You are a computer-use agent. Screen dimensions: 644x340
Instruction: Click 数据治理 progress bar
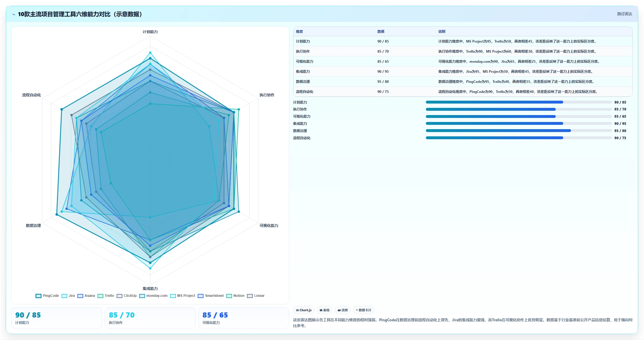(x=519, y=131)
